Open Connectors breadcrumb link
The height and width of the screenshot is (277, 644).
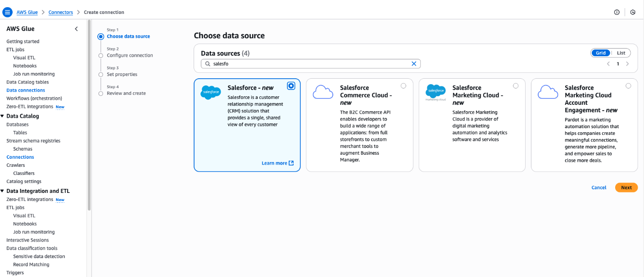click(x=61, y=12)
